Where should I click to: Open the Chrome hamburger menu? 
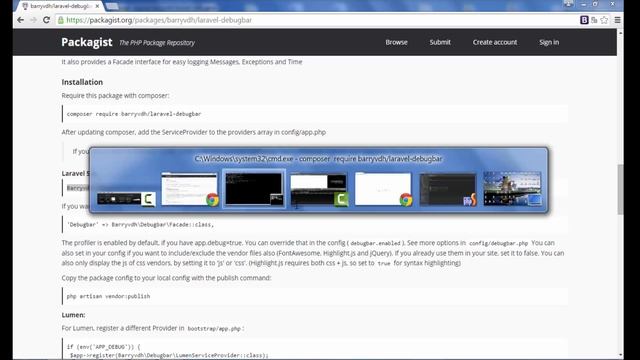[x=618, y=20]
